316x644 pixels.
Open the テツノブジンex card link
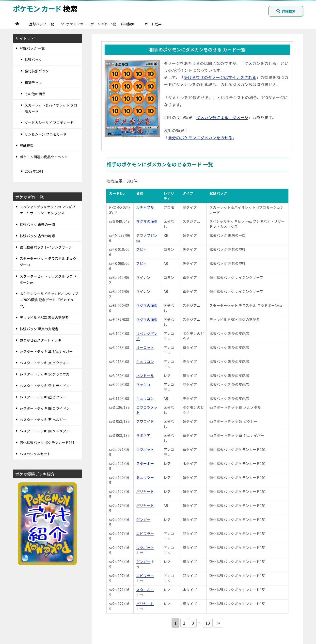(147, 238)
